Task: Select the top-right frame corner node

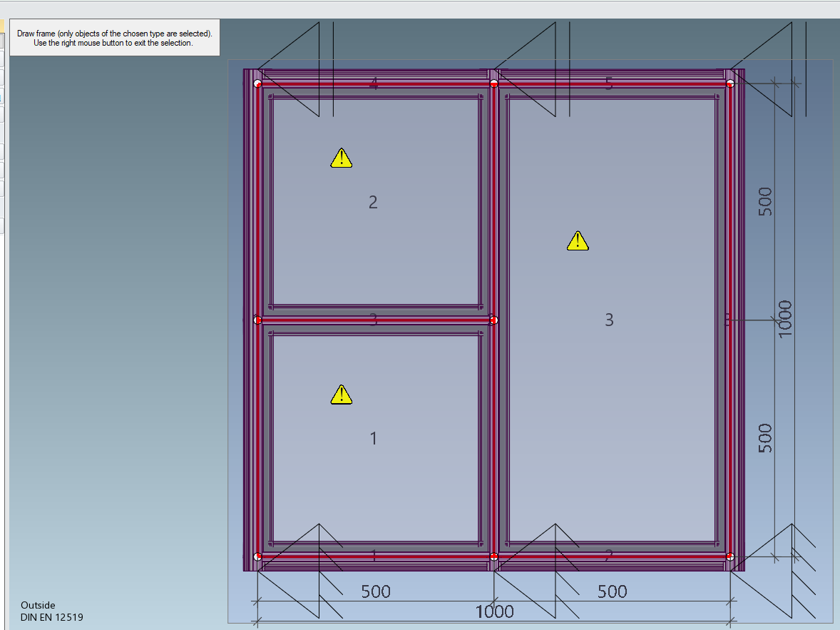Action: [x=730, y=83]
